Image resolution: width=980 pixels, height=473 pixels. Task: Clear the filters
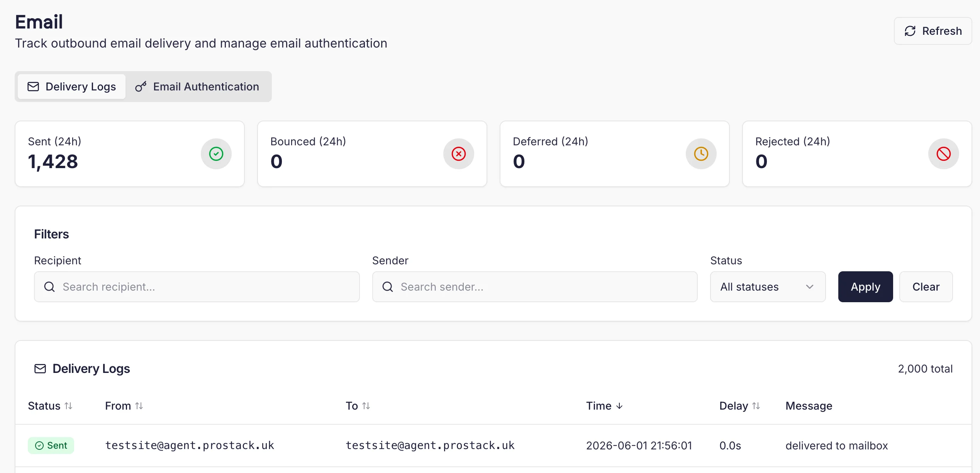click(x=926, y=287)
